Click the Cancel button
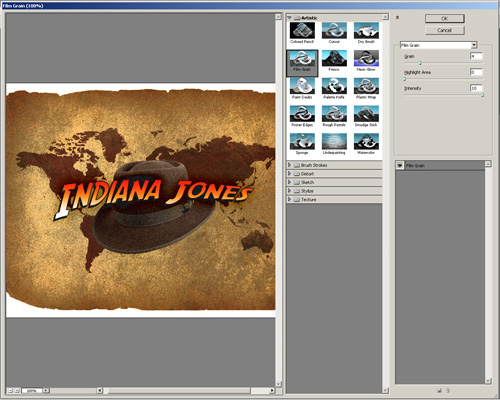Image resolution: width=500 pixels, height=400 pixels. [x=445, y=30]
